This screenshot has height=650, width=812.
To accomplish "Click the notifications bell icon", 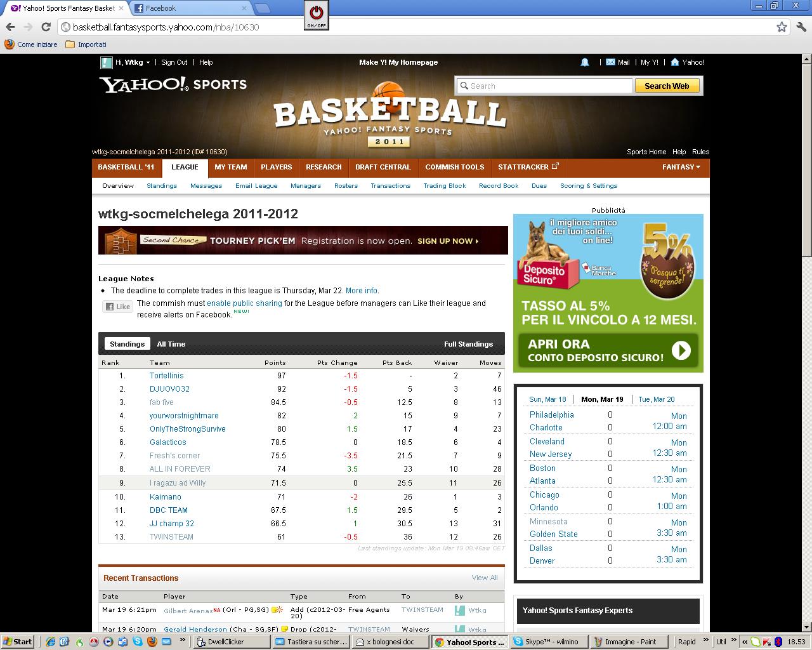I will 585,62.
